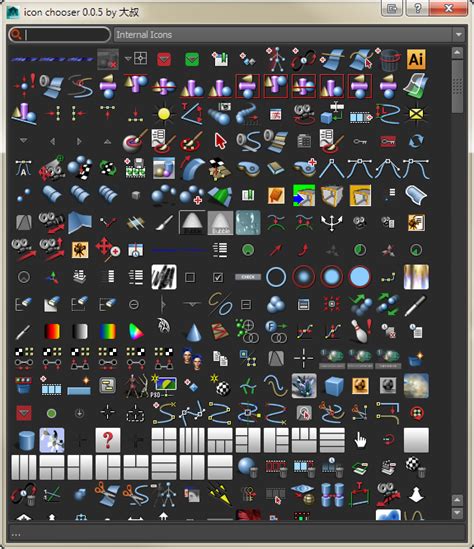Choose the yellow sun light icon
Viewport: 474px width, 549px height.
coord(164,113)
